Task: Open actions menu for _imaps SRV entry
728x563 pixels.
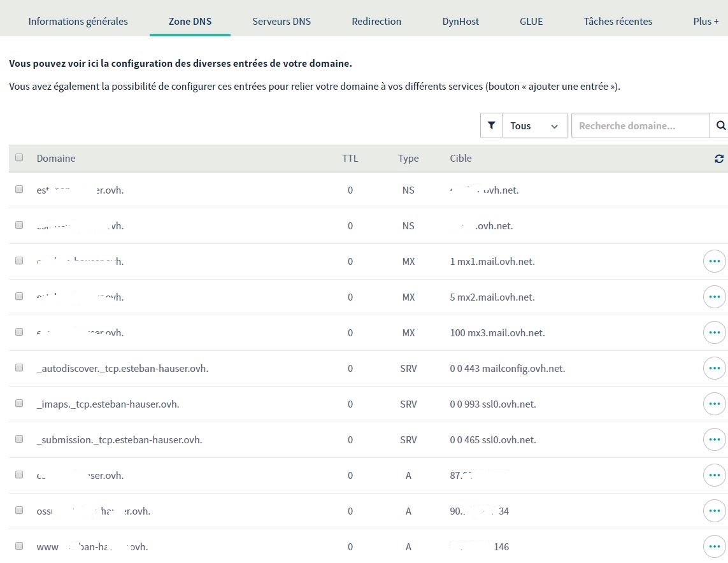Action: pos(714,404)
